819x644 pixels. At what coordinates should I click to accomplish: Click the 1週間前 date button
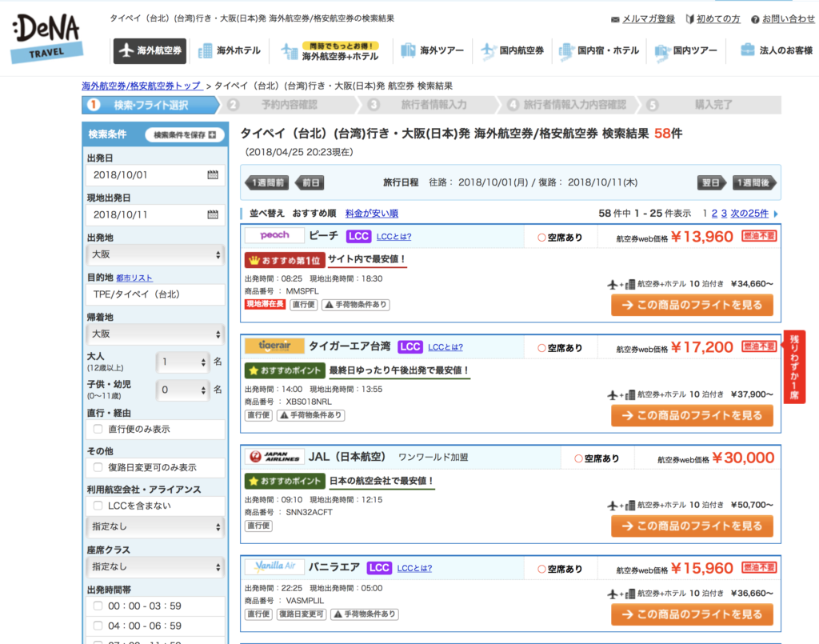coord(266,183)
